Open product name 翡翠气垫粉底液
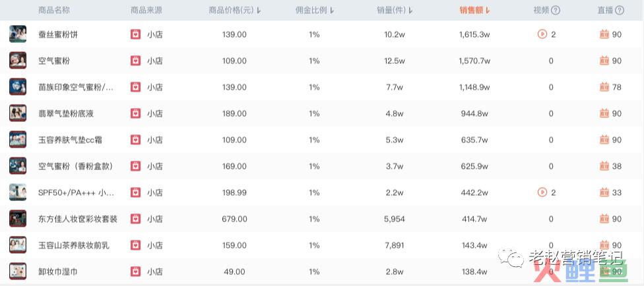Screen dimensions: 644x286 tap(66, 113)
